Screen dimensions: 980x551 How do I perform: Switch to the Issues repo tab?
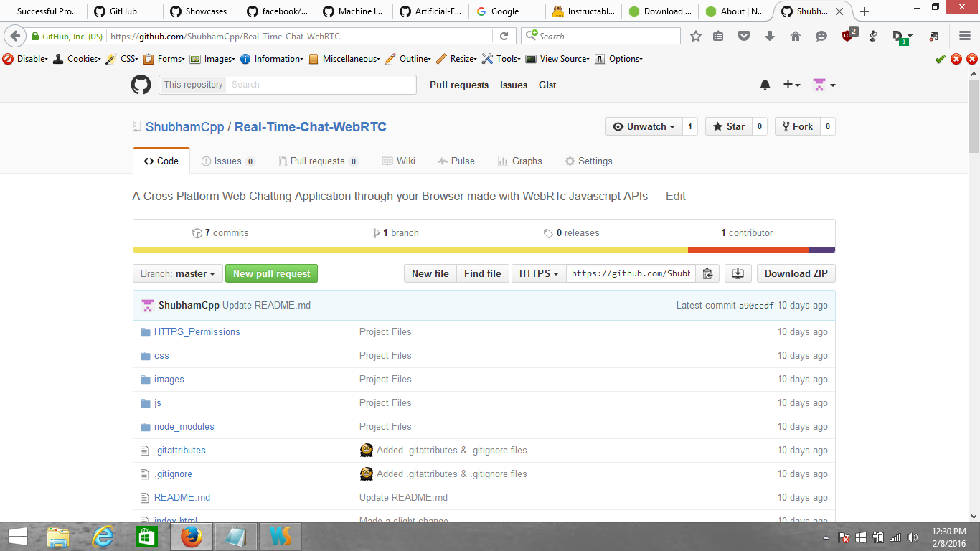228,161
